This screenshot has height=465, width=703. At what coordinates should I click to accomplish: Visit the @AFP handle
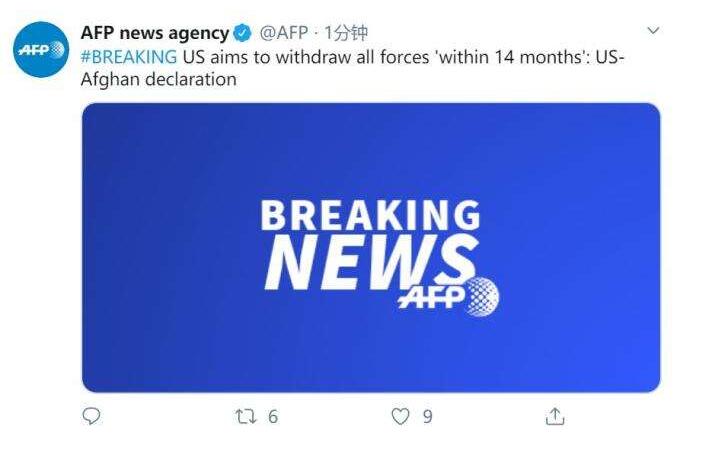[284, 33]
